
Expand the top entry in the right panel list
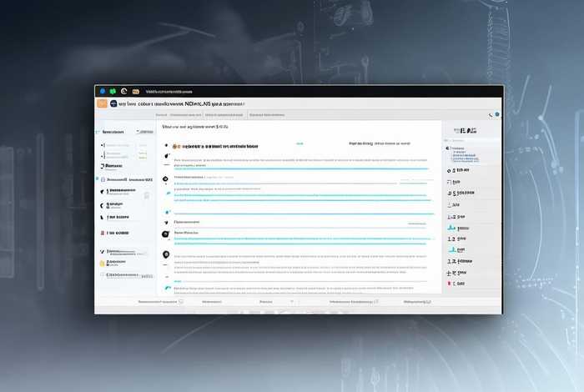(x=449, y=148)
